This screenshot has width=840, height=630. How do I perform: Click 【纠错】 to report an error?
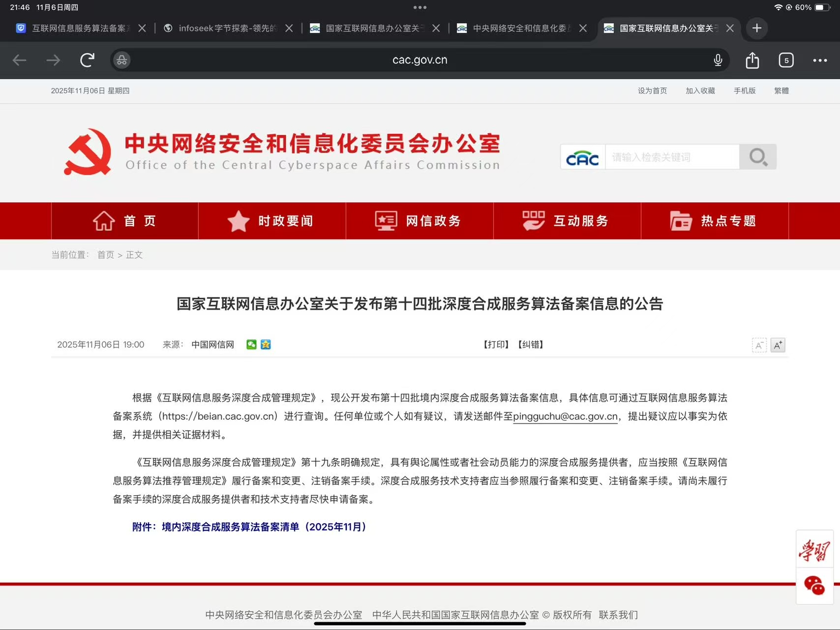pyautogui.click(x=531, y=345)
